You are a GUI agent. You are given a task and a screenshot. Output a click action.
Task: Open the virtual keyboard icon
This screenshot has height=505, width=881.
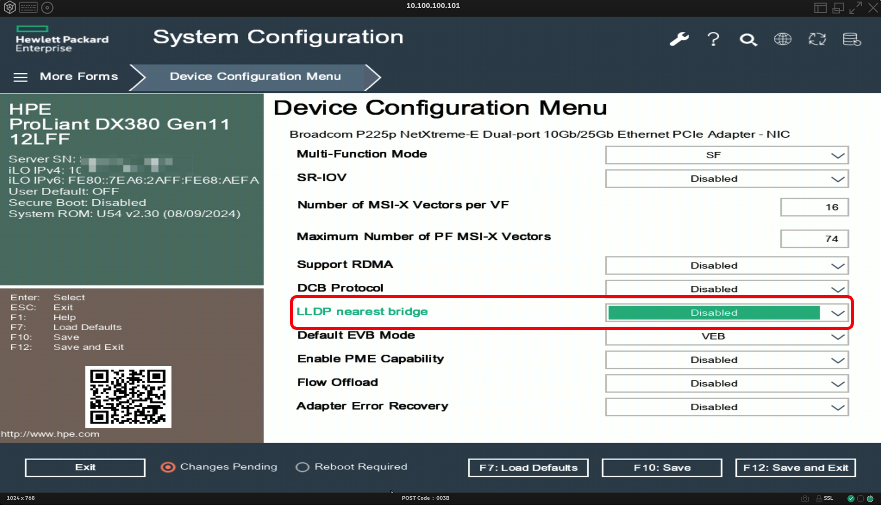coord(28,8)
